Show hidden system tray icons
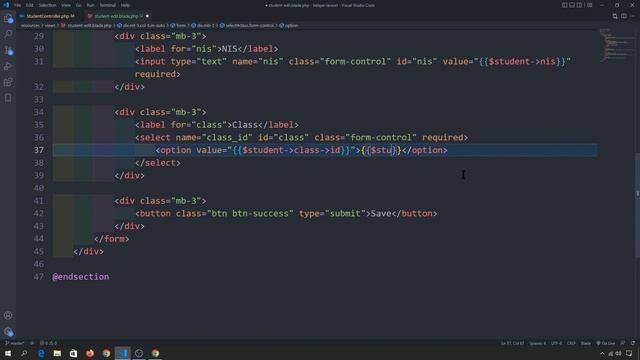This screenshot has height=360, width=640. coord(602,353)
